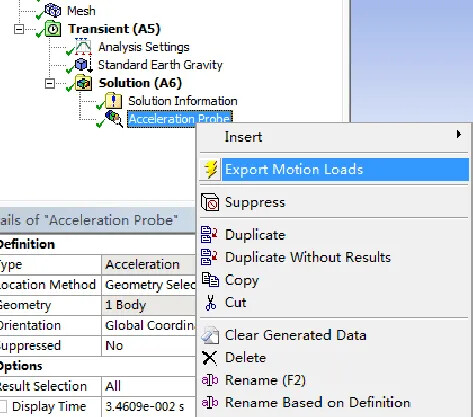473x417 pixels.
Task: Collapse the Transient (A5) tree node
Action: [19, 29]
